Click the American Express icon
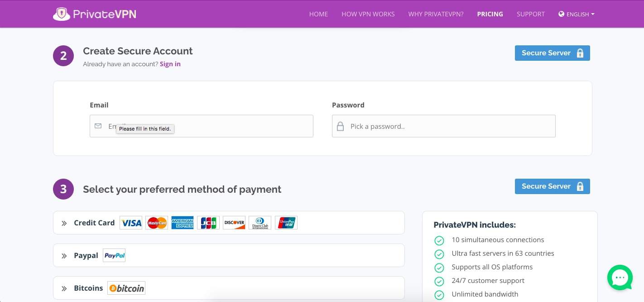Viewport: 644px width, 302px height. (x=183, y=223)
